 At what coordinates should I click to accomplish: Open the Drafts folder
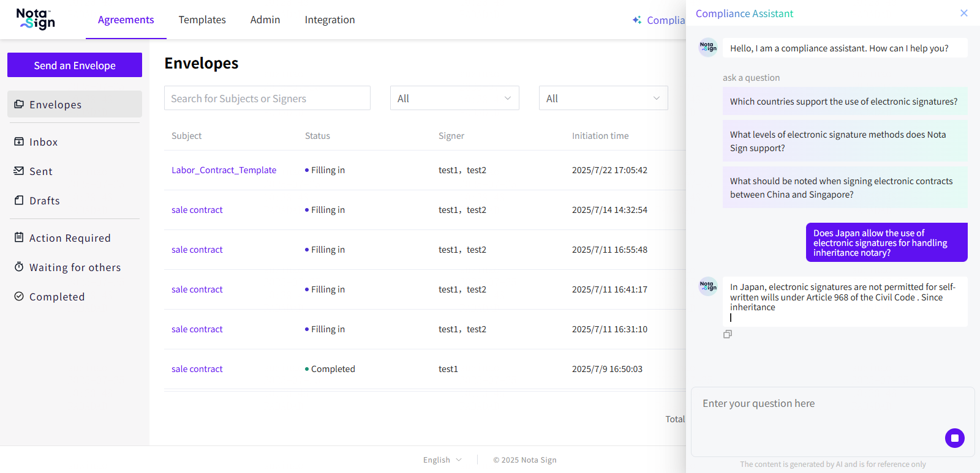[44, 201]
